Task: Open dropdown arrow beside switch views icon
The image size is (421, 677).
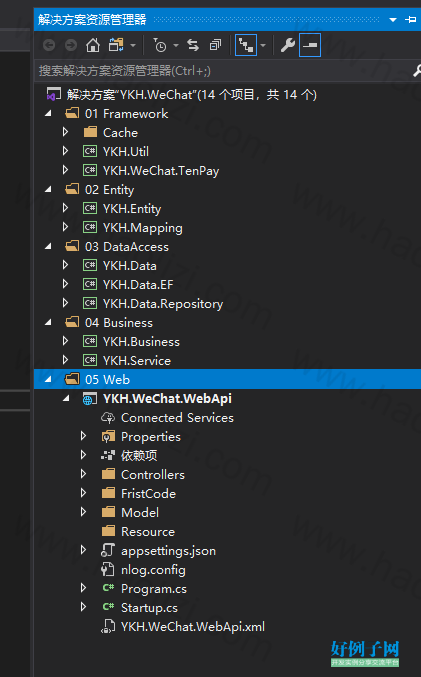Action: (133, 45)
